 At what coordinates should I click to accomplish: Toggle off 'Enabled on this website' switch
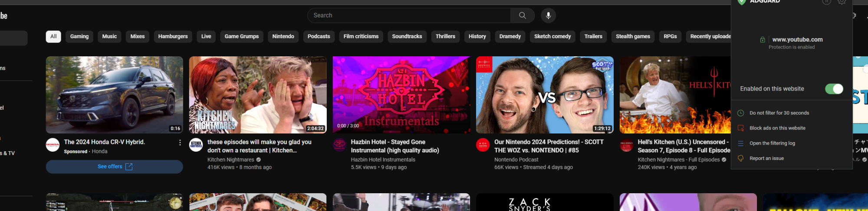pos(834,89)
